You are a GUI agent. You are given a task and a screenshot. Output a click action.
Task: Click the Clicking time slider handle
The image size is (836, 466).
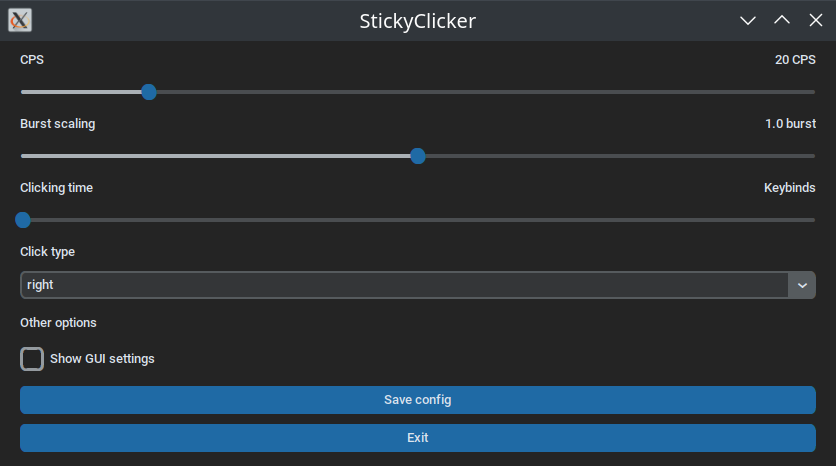[x=23, y=220]
